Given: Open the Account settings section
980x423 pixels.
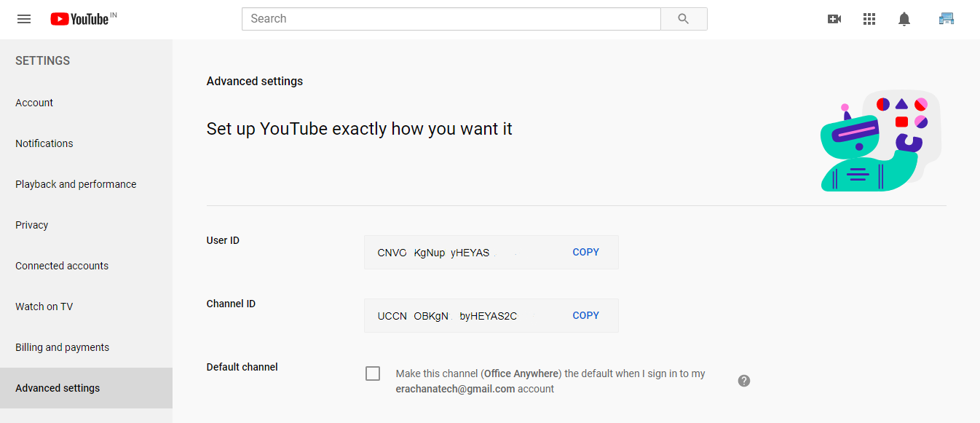Looking at the screenshot, I should [x=86, y=103].
